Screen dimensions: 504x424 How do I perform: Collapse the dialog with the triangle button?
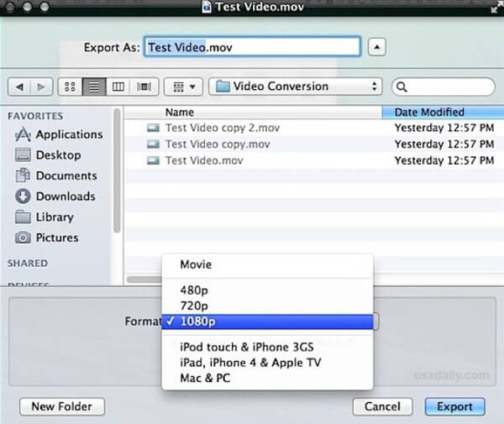pyautogui.click(x=377, y=48)
